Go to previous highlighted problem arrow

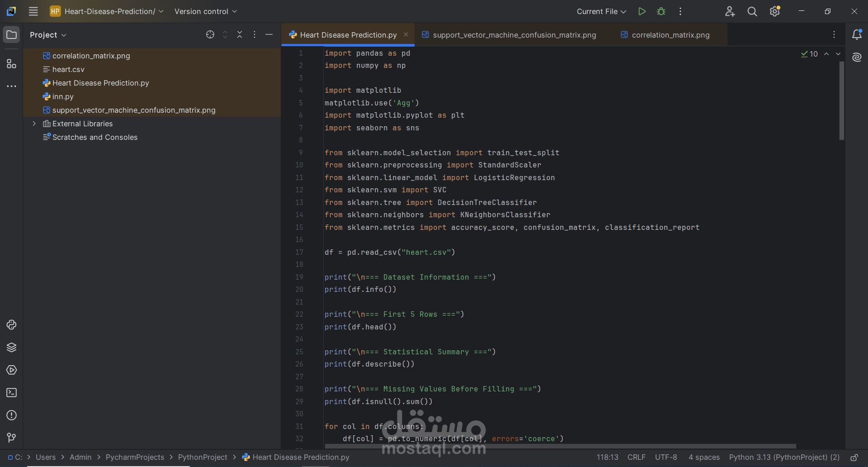(x=826, y=54)
